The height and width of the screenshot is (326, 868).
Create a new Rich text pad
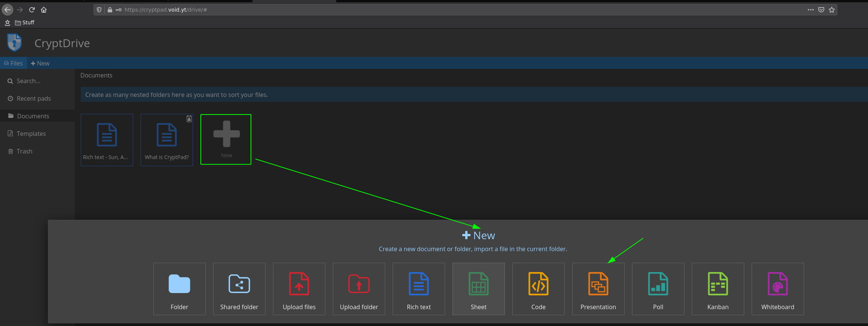click(x=419, y=289)
